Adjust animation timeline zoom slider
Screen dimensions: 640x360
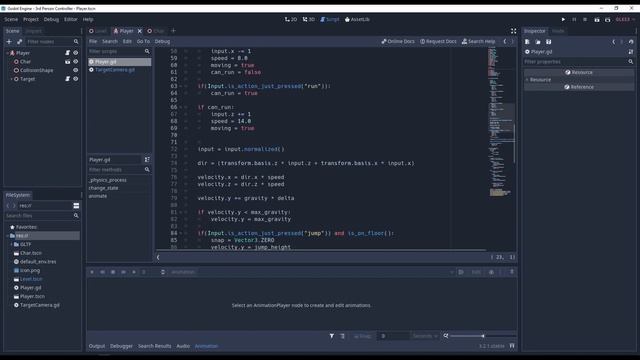click(x=483, y=336)
